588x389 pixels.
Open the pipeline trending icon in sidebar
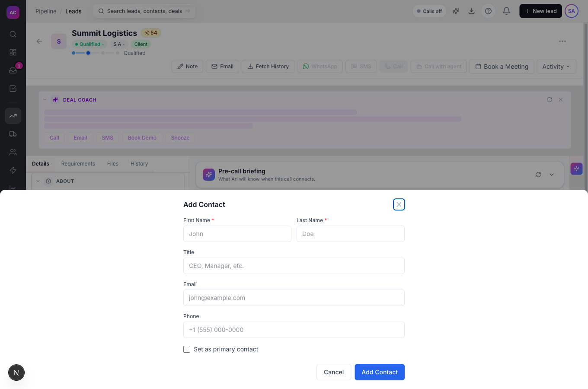tap(13, 116)
